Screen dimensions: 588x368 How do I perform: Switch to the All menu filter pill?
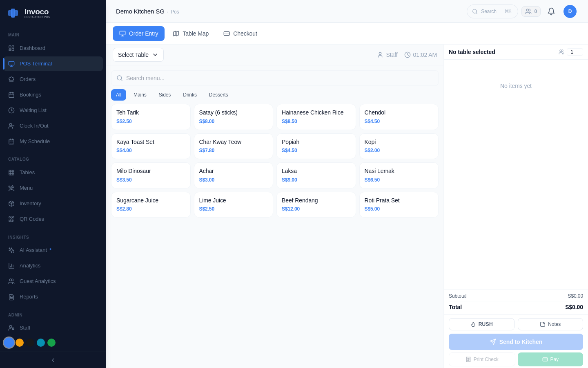click(118, 94)
